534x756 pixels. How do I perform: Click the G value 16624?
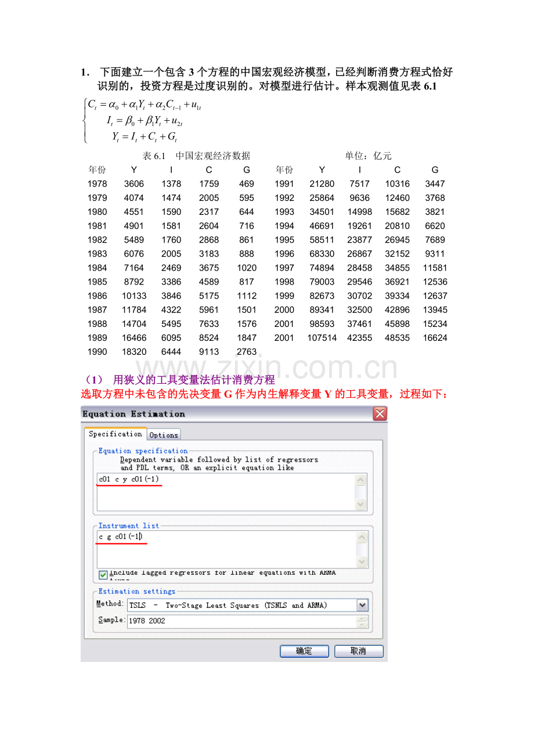coord(435,337)
